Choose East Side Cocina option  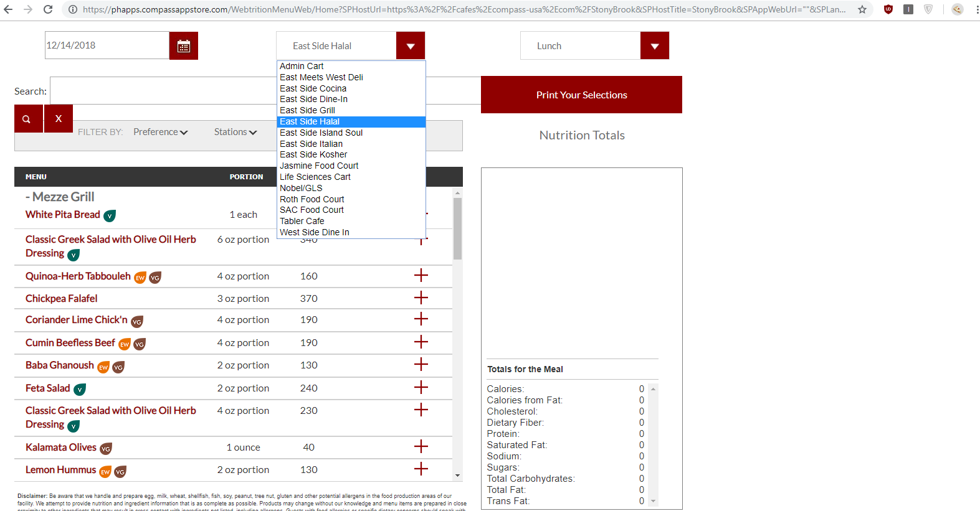[351, 88]
